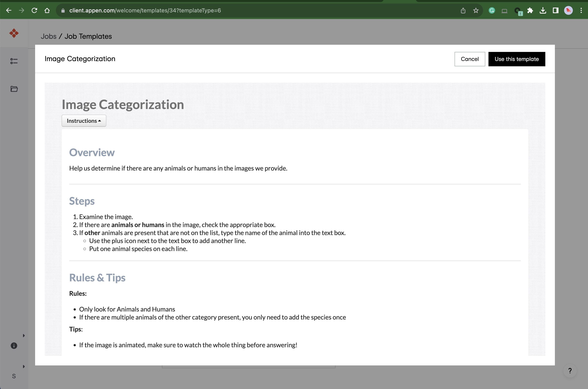588x389 pixels.
Task: Open the jobs list sidebar icon
Action: 14,61
